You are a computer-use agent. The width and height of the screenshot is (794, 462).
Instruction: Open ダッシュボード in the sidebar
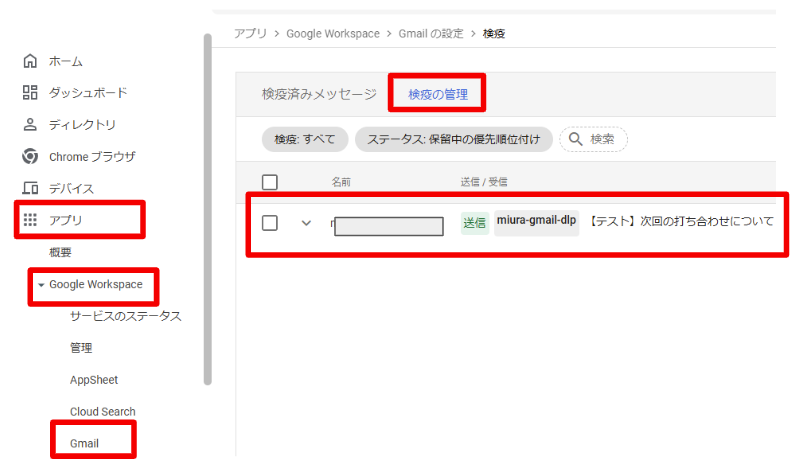[88, 93]
